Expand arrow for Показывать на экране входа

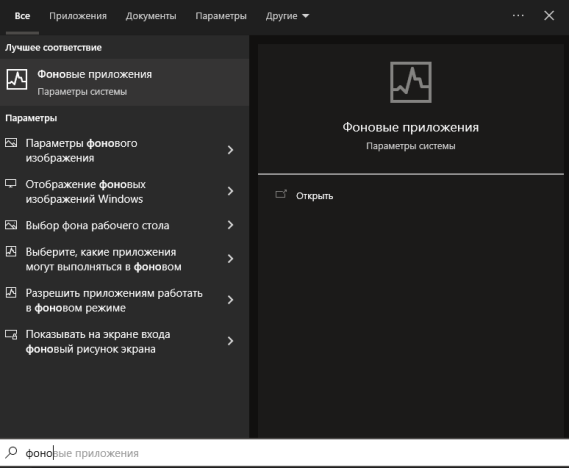[x=230, y=341]
